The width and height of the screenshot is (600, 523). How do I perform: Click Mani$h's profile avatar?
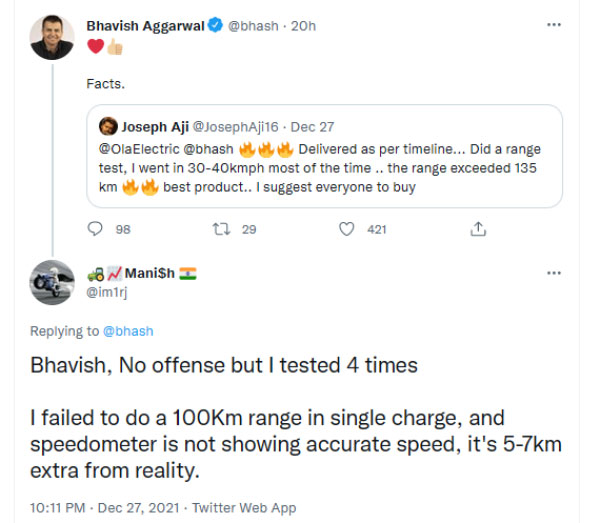click(51, 282)
